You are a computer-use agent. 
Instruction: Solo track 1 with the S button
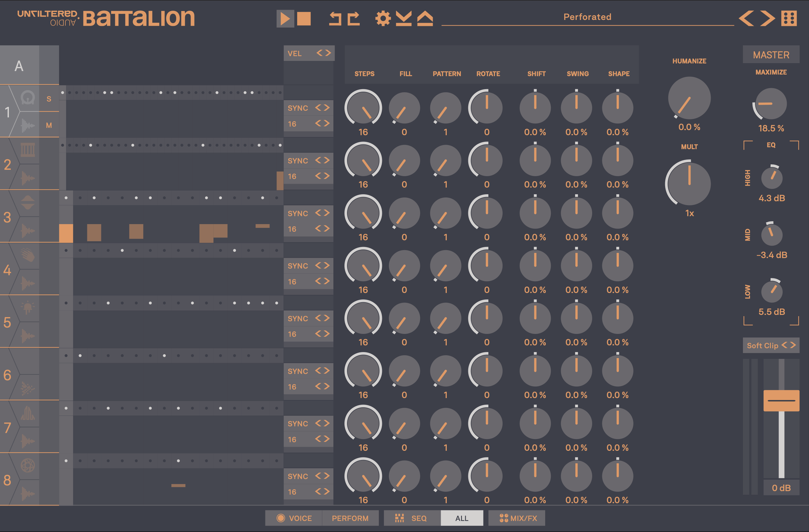click(x=49, y=99)
